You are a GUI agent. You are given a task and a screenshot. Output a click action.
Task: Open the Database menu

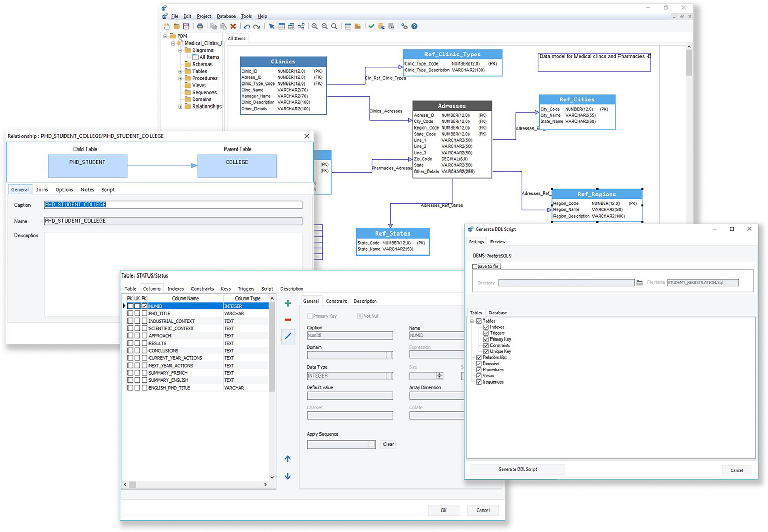click(x=226, y=16)
